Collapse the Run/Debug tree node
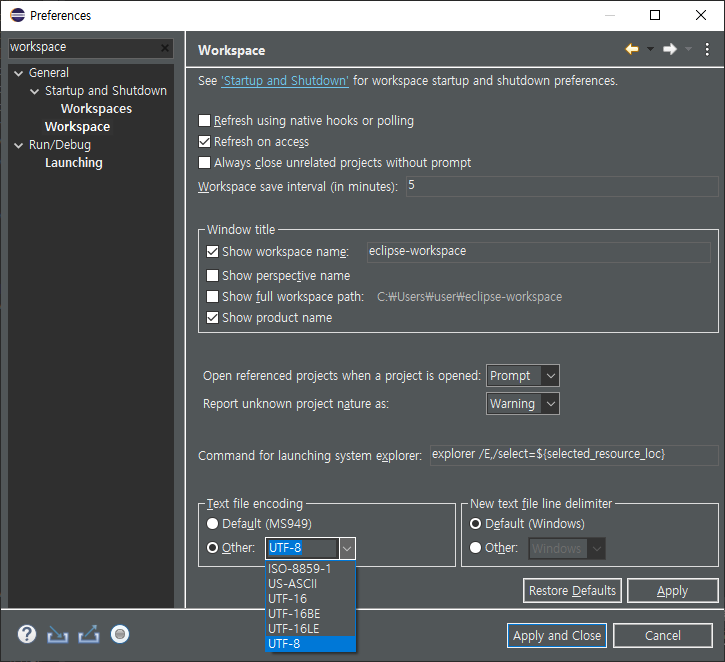 tap(18, 145)
